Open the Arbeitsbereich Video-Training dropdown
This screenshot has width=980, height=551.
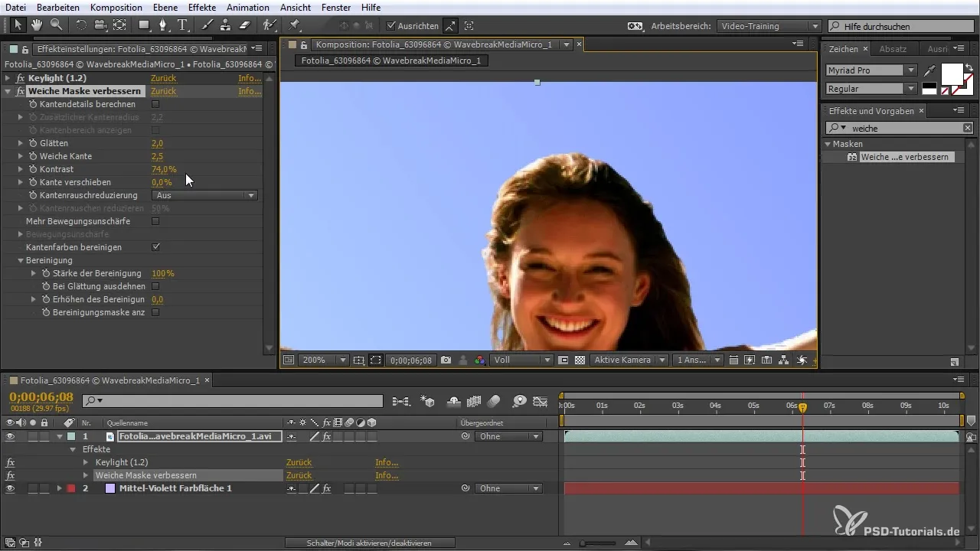click(x=769, y=26)
